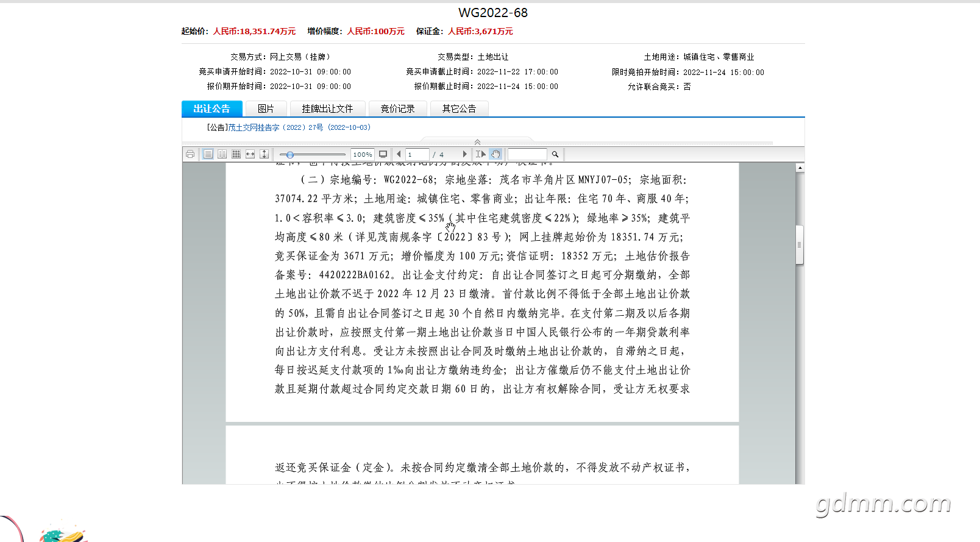
Task: Click the search magnifier icon
Action: [x=555, y=154]
